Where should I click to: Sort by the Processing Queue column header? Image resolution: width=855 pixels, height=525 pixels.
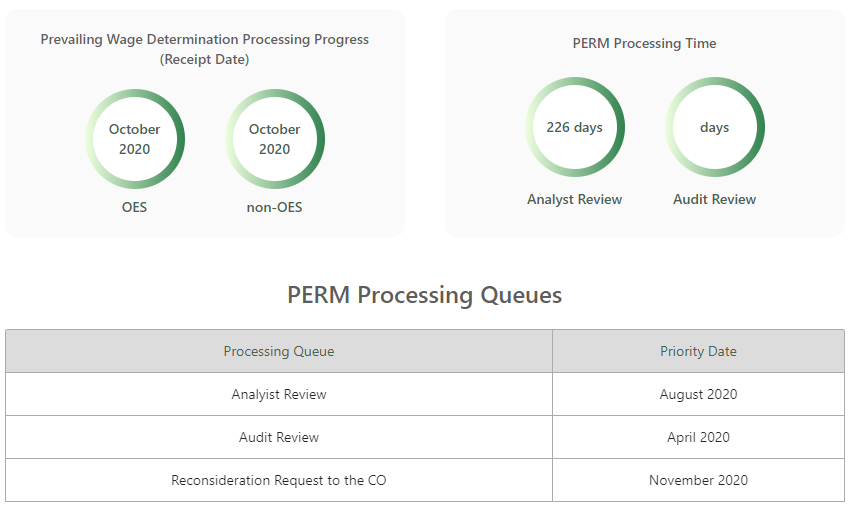coord(279,352)
